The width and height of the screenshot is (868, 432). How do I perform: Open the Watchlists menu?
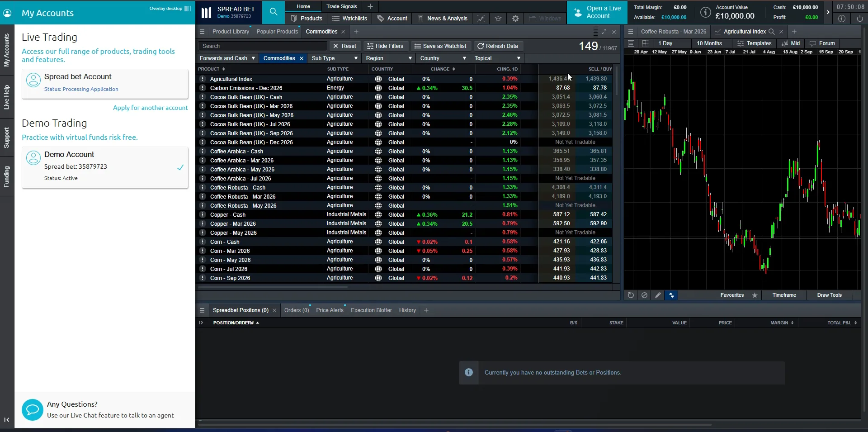(x=349, y=19)
